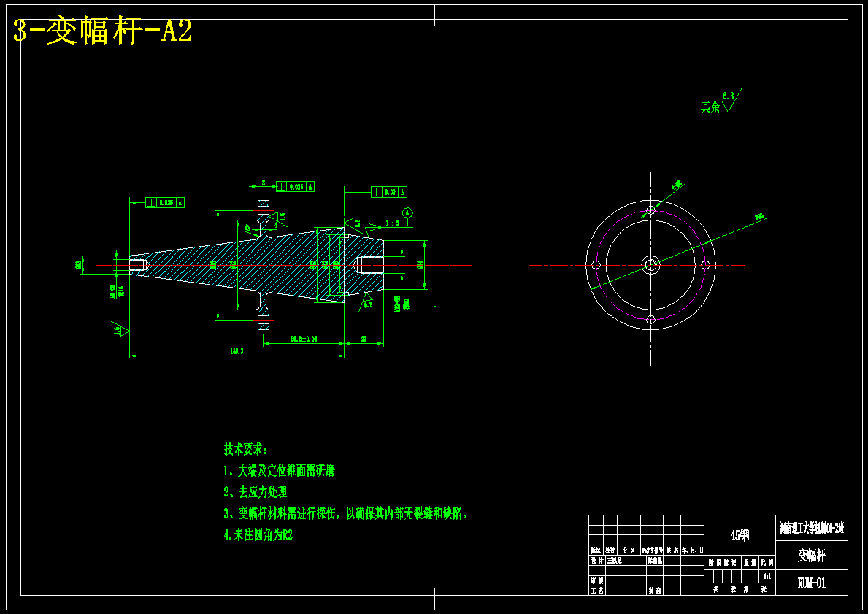Click the center hole of the circular view

pos(651,265)
